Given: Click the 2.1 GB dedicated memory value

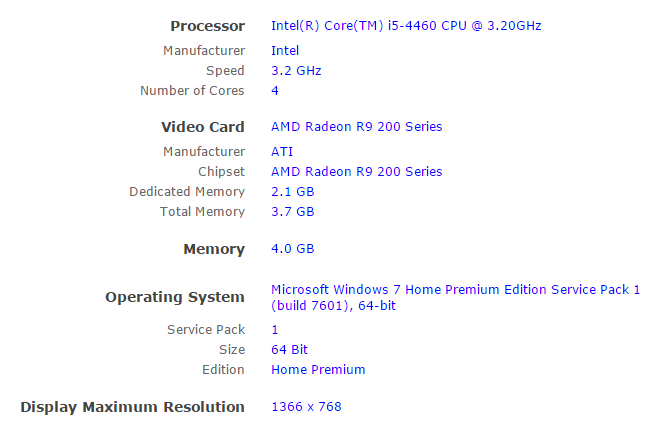Looking at the screenshot, I should pyautogui.click(x=293, y=192).
